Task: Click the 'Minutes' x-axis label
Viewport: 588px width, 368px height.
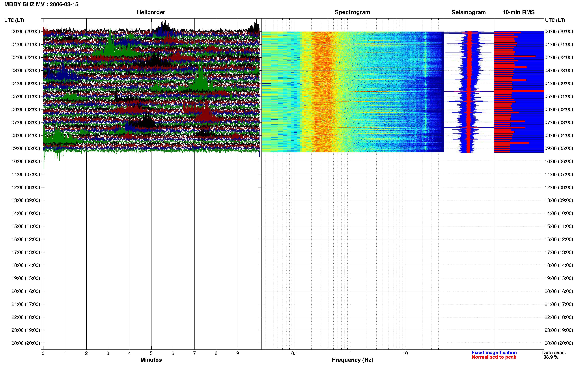Action: point(151,360)
